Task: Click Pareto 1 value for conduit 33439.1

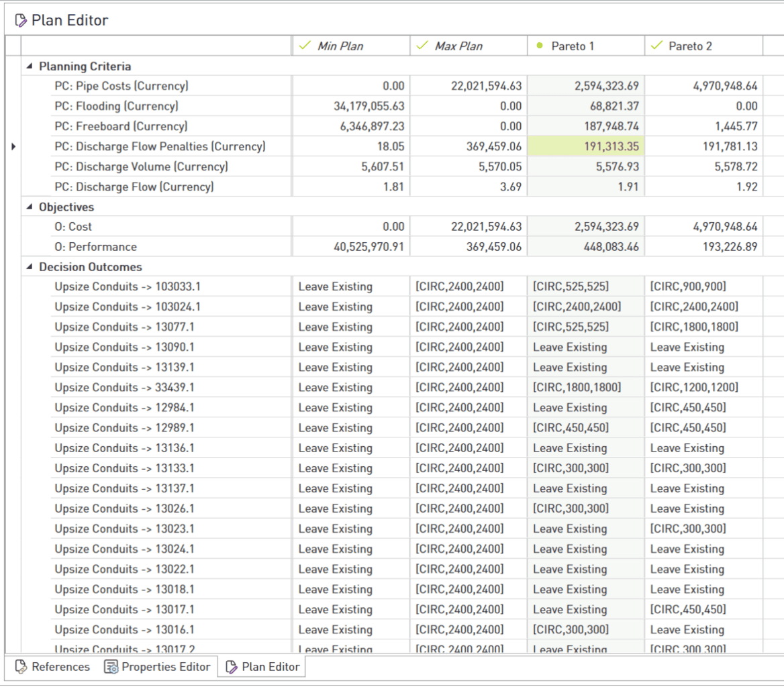Action: 577,388
